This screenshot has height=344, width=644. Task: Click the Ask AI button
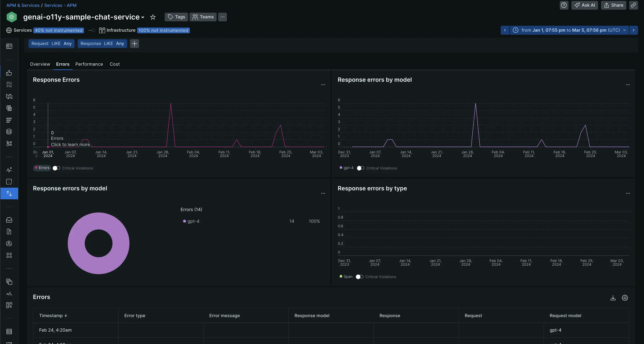585,5
